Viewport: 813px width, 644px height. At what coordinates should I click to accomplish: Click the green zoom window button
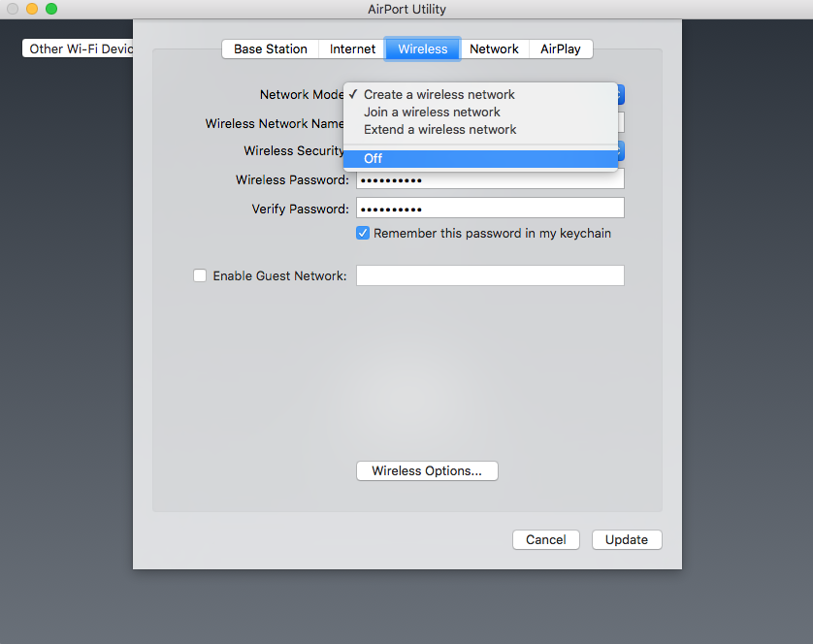(51, 9)
